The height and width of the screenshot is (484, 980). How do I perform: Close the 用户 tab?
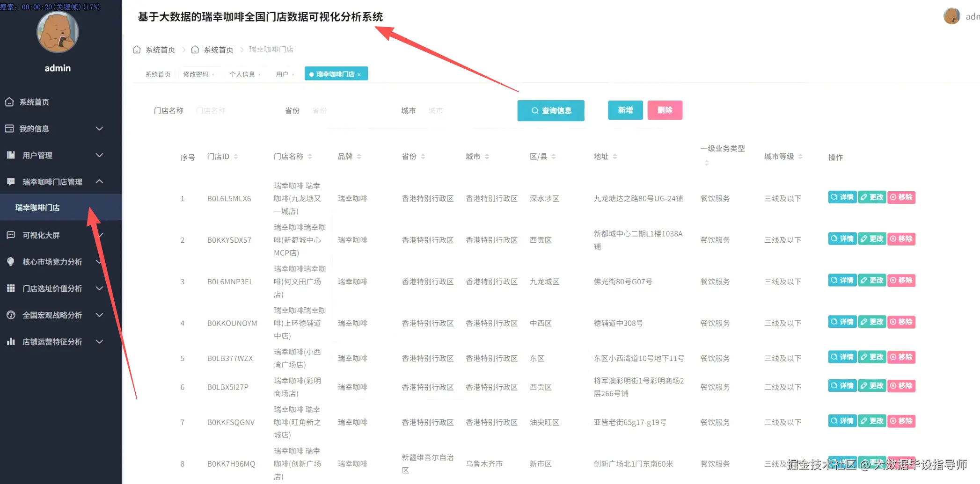click(x=293, y=74)
